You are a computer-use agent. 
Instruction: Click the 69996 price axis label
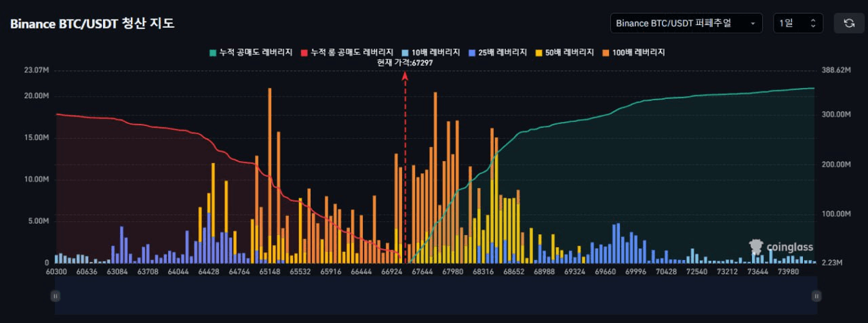pos(636,272)
